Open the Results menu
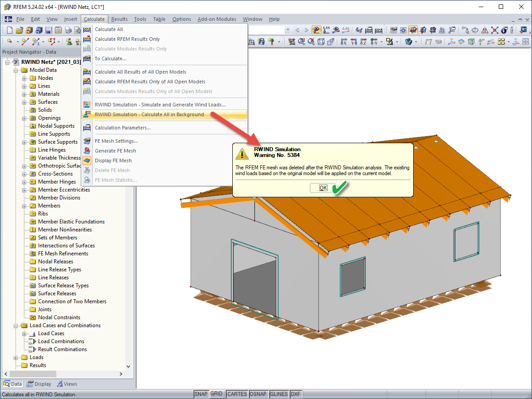Image resolution: width=532 pixels, height=399 pixels. pos(119,19)
